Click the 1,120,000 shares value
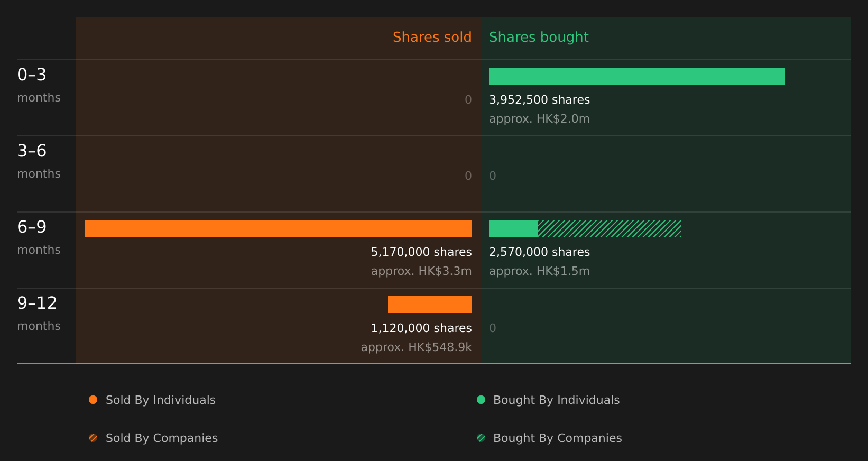 (x=421, y=328)
